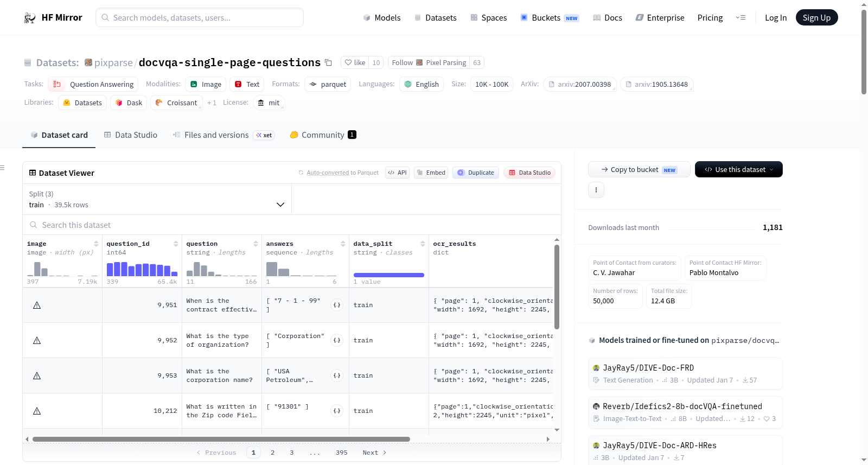
Task: Open the image warning icon in row 9,952
Action: 37,340
